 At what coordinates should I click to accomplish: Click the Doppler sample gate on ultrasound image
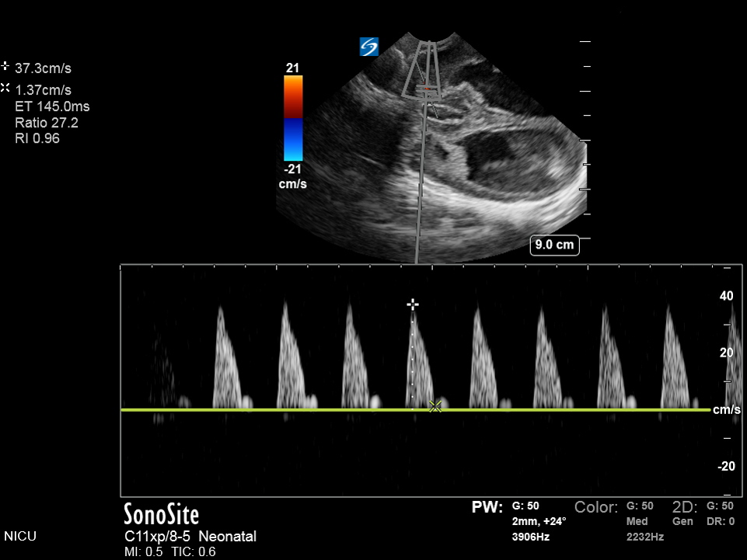424,90
